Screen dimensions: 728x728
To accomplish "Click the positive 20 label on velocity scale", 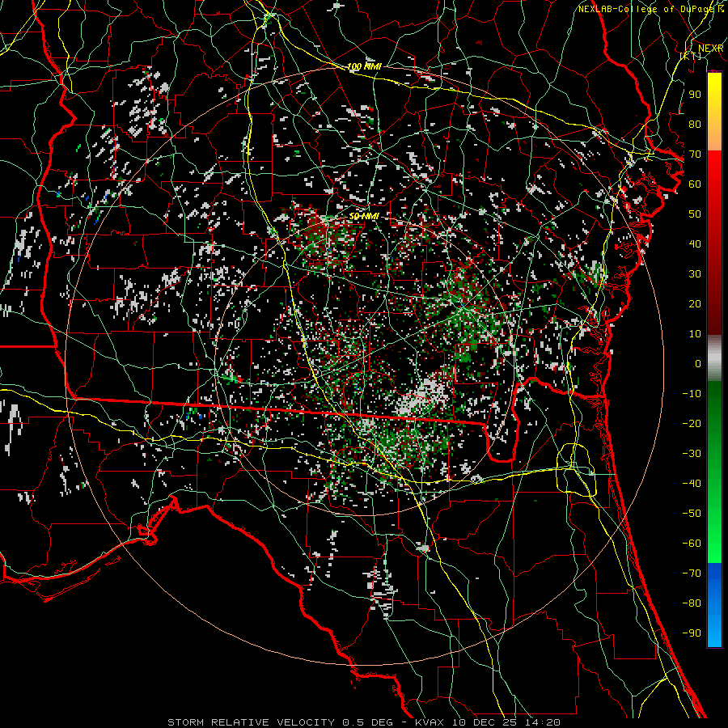I will pyautogui.click(x=695, y=304).
